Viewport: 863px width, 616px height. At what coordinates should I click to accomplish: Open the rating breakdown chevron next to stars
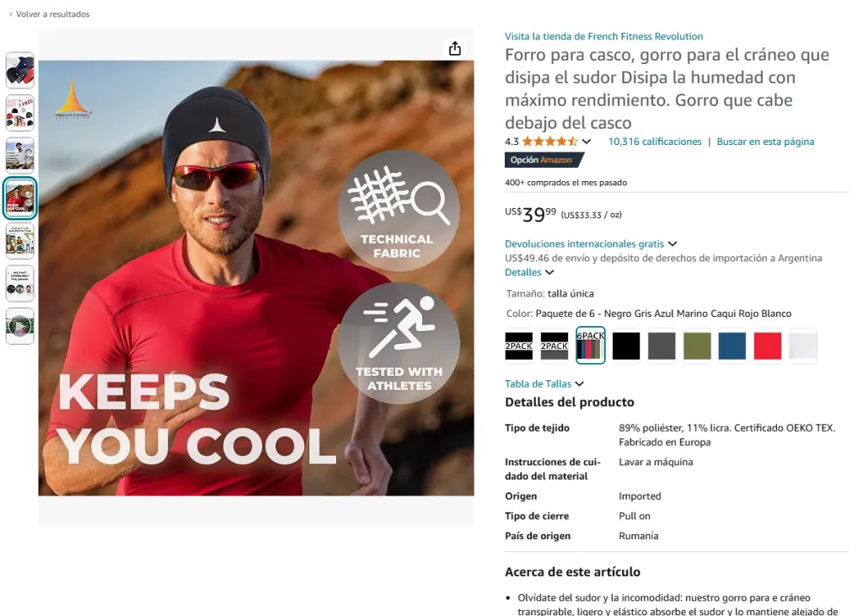tap(587, 142)
